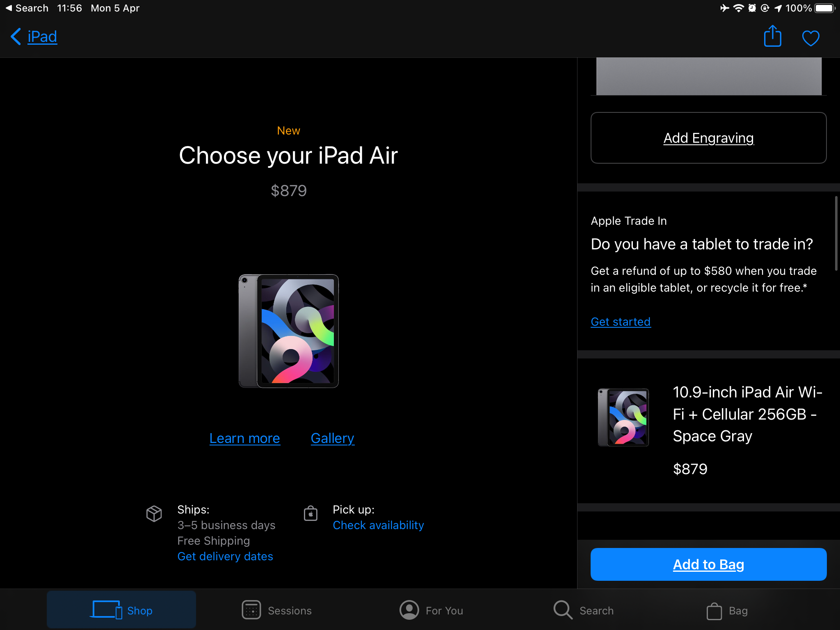This screenshot has width=840, height=630.
Task: Open the Get started trade-in link
Action: tap(620, 322)
